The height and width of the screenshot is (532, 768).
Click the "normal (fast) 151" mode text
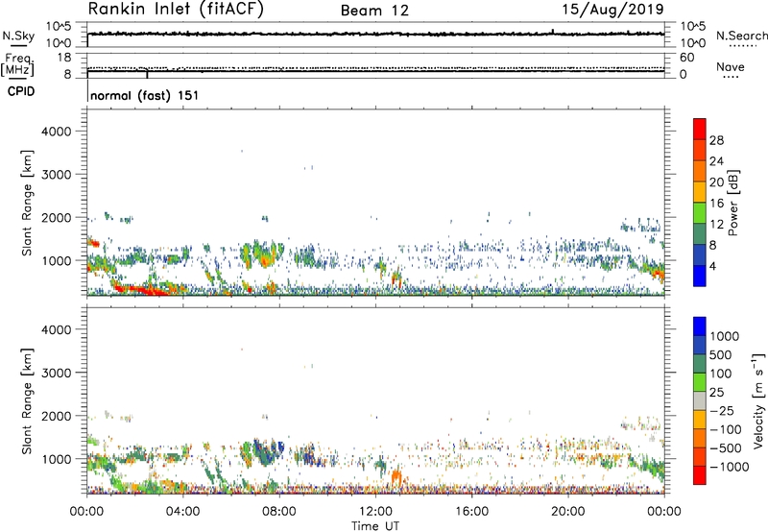point(145,95)
